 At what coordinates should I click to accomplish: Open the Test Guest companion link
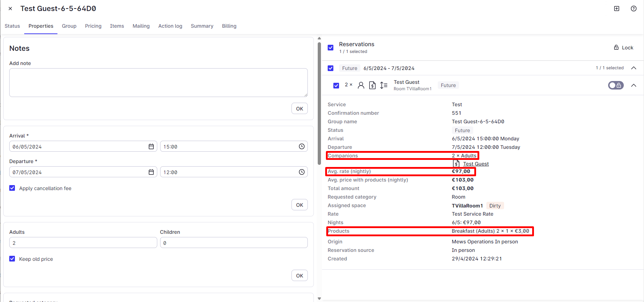476,164
